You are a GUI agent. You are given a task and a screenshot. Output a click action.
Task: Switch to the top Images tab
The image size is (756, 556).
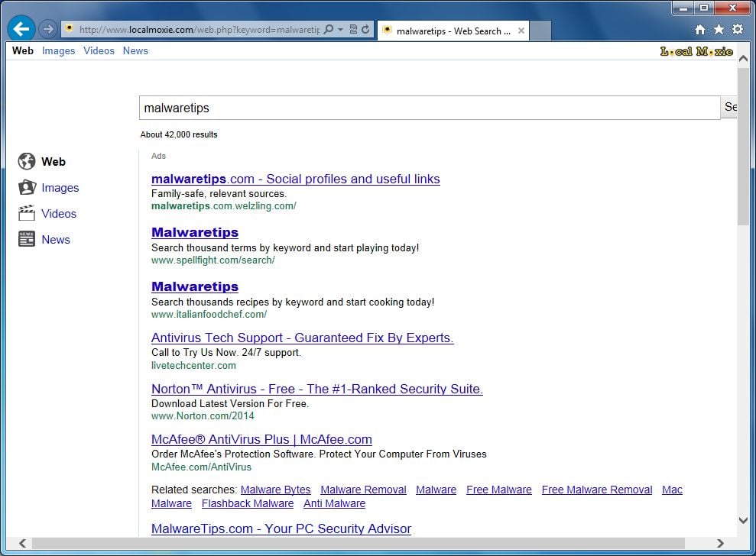[x=58, y=50]
